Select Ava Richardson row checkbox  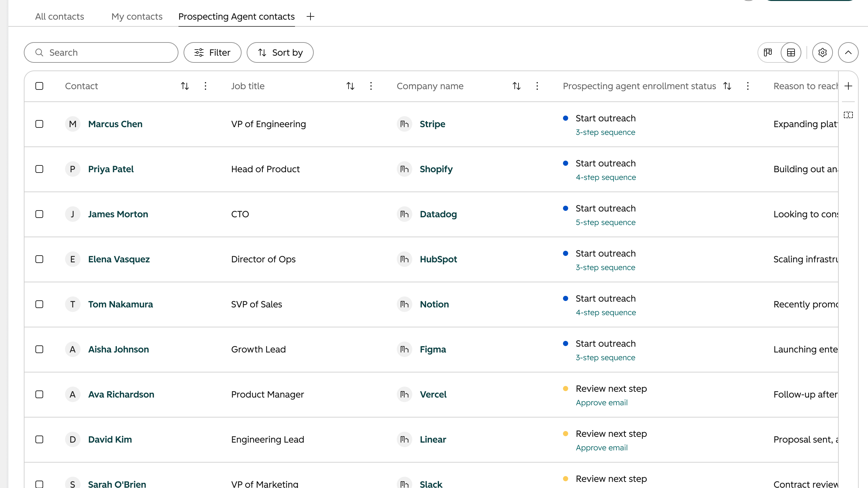[x=39, y=395]
